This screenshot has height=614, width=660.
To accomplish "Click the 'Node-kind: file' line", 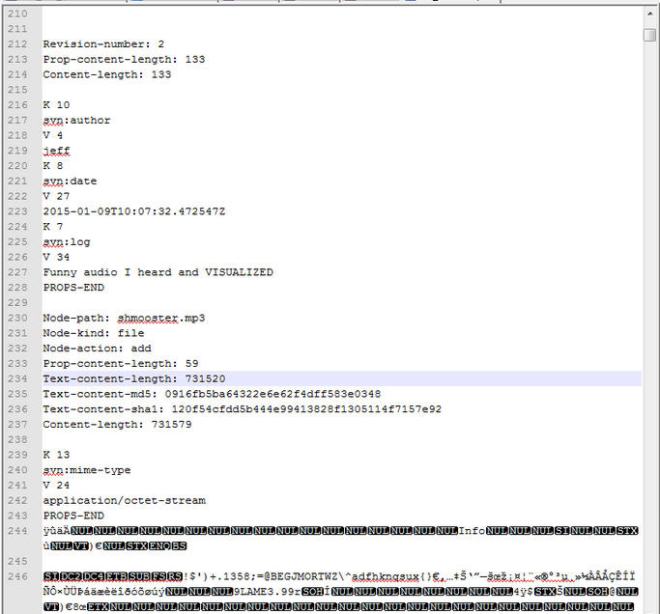I will [93, 333].
